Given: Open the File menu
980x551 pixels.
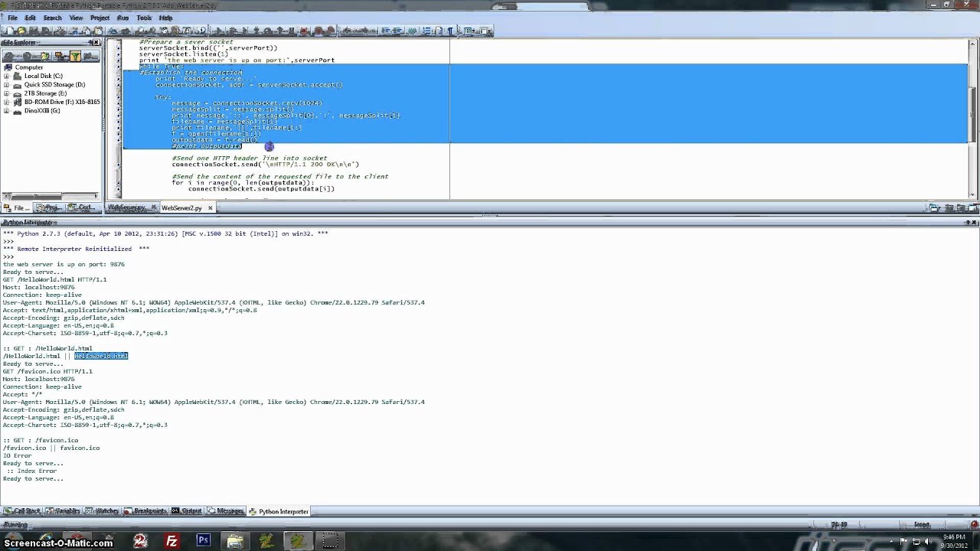Looking at the screenshot, I should coord(12,18).
